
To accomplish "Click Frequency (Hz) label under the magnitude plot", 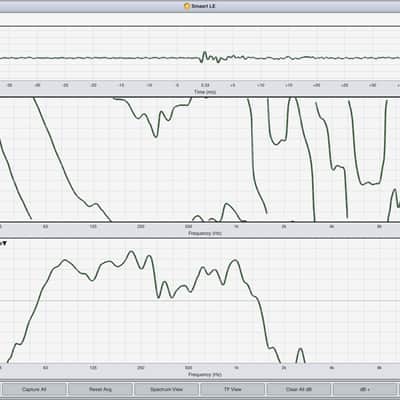I will pos(205,374).
